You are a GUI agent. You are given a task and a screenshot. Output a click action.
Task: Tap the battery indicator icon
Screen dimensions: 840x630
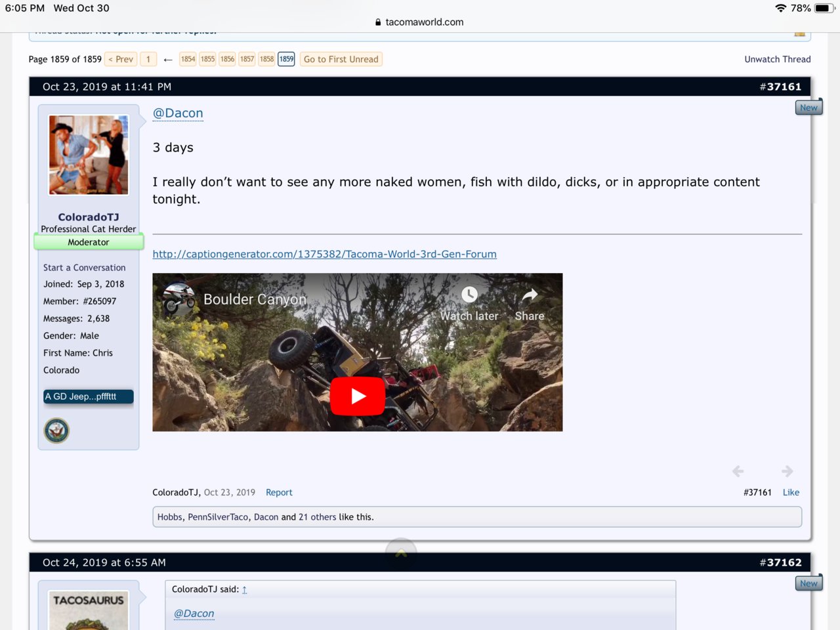[x=824, y=8]
